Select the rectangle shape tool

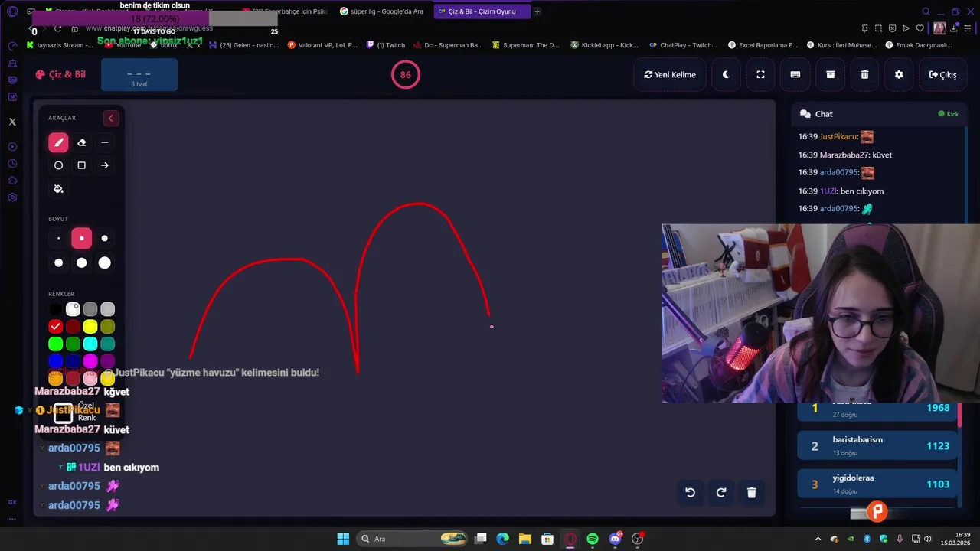[x=82, y=165]
